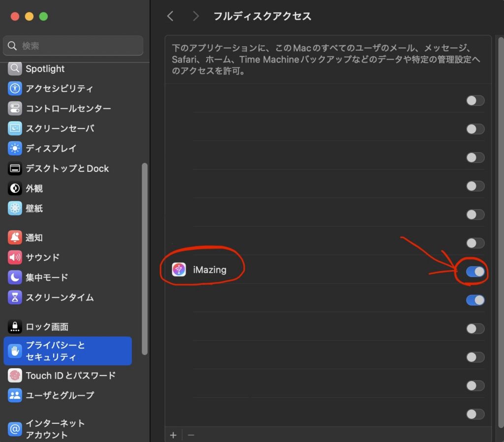
Task: Click the Spotlight magnifier icon in sidebar
Action: click(15, 68)
